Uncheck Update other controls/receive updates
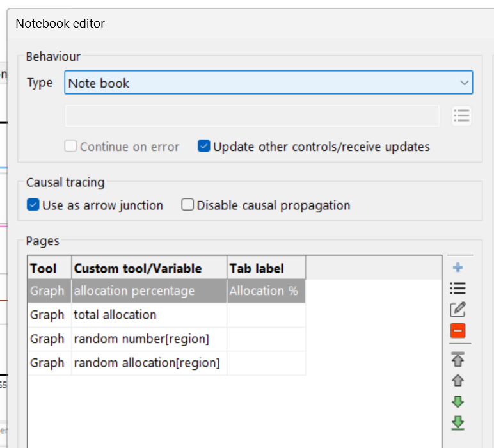 204,146
